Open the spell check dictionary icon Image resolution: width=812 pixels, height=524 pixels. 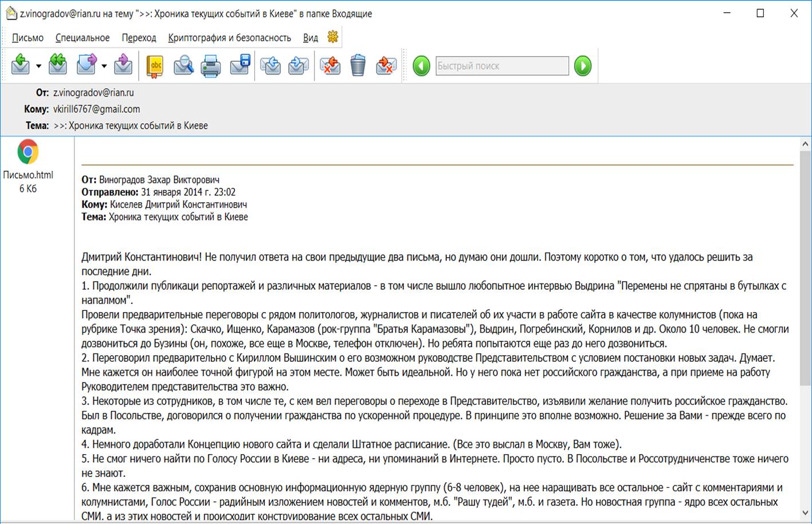coord(155,66)
